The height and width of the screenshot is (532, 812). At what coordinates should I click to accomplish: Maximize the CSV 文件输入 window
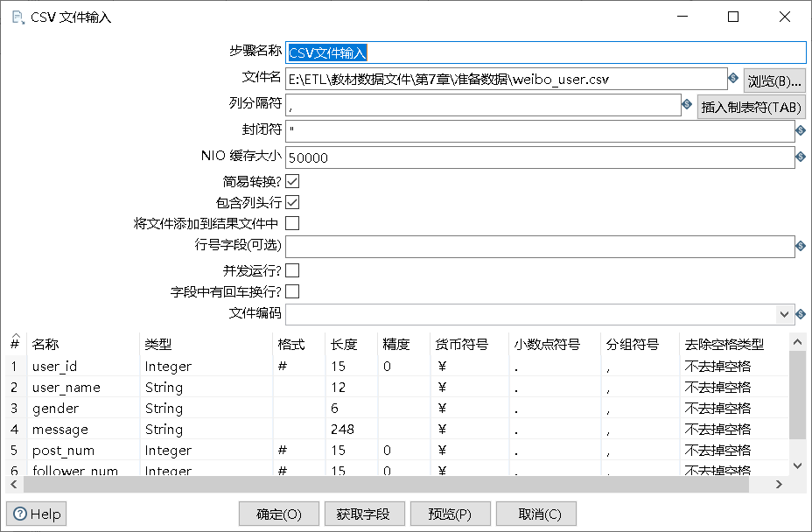(733, 17)
